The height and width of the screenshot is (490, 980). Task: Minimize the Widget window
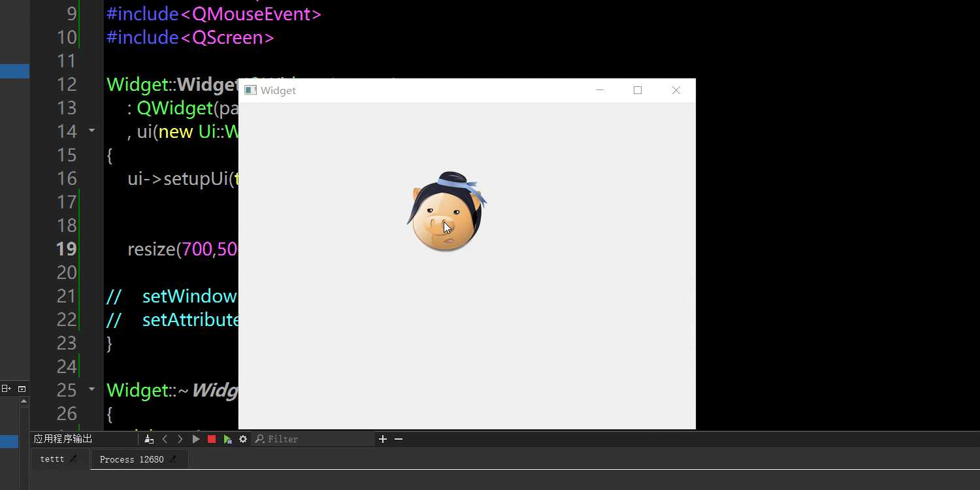coord(600,90)
